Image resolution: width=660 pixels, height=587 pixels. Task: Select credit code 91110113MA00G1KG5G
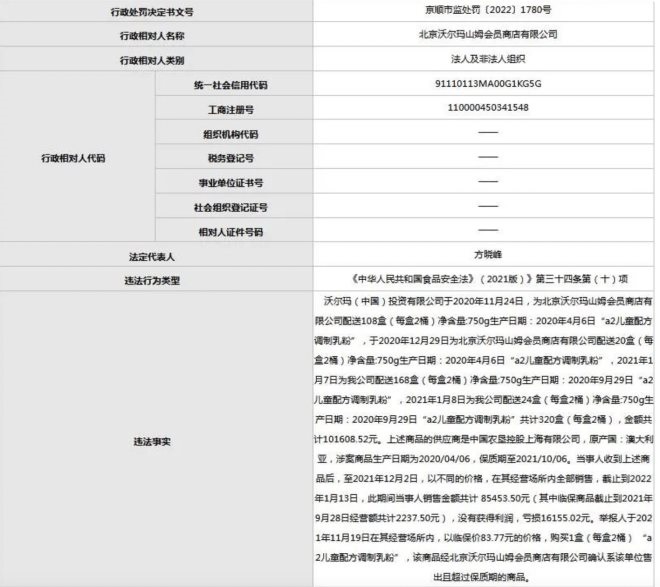tap(488, 83)
